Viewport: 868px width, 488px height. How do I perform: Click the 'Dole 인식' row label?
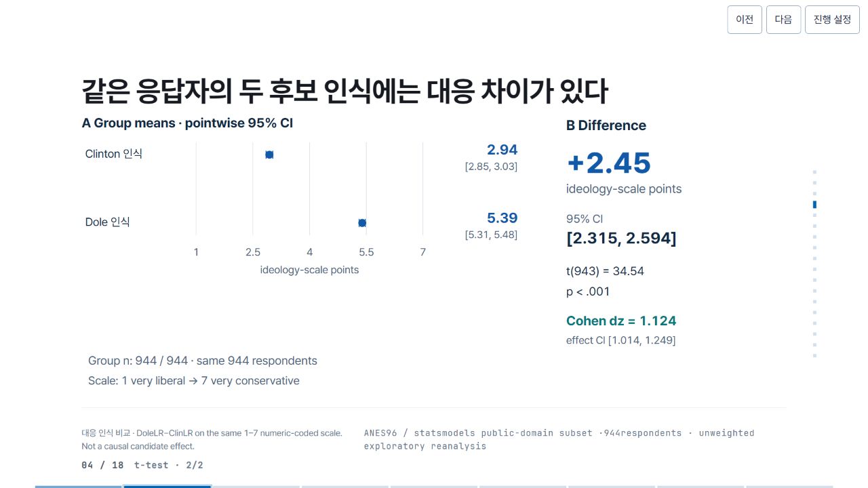coord(107,222)
